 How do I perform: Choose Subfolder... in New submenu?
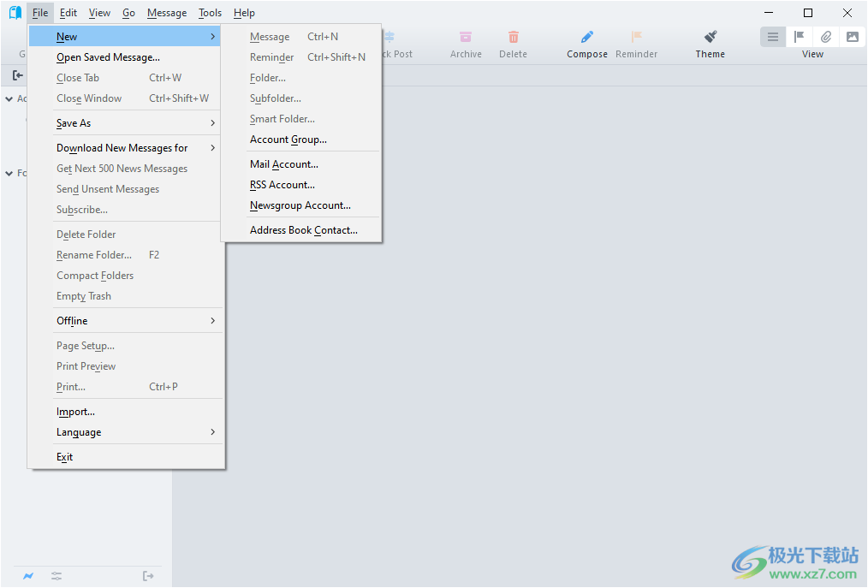[301, 98]
